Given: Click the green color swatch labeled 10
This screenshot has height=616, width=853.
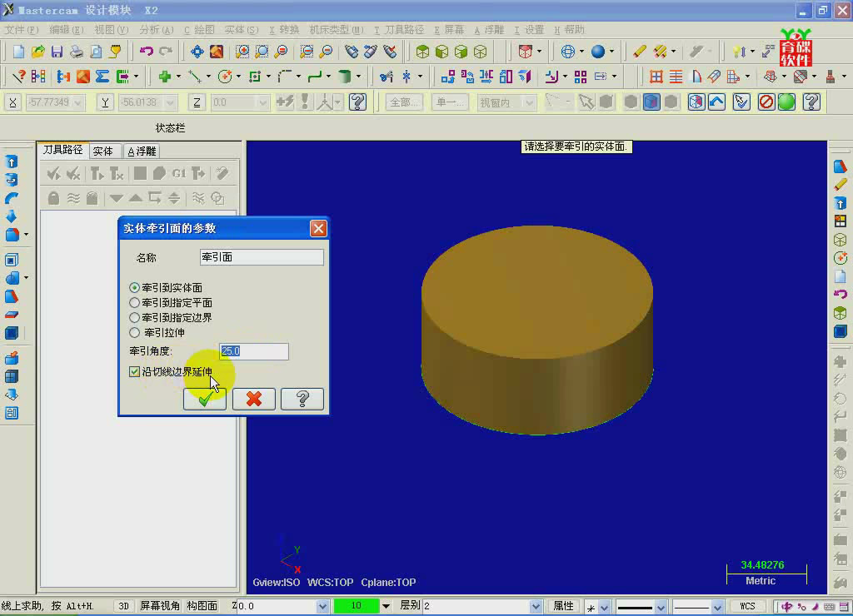Looking at the screenshot, I should pos(357,606).
